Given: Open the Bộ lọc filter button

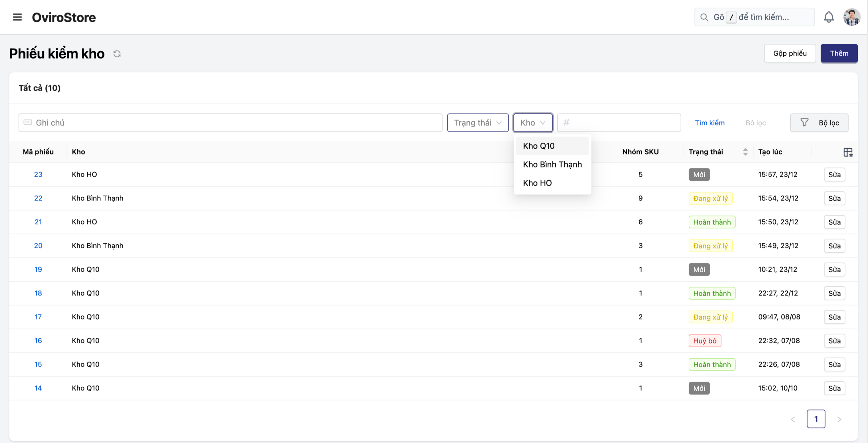Looking at the screenshot, I should point(819,123).
